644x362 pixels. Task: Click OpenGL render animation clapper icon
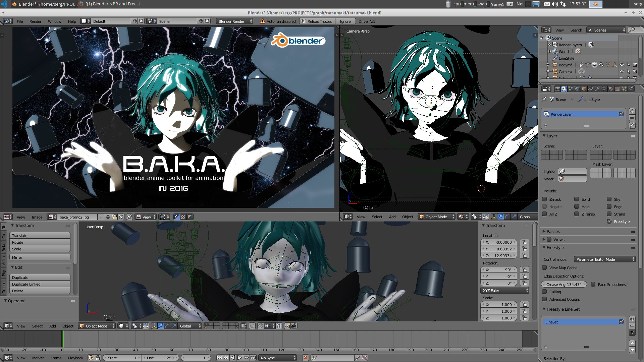pyautogui.click(x=294, y=326)
